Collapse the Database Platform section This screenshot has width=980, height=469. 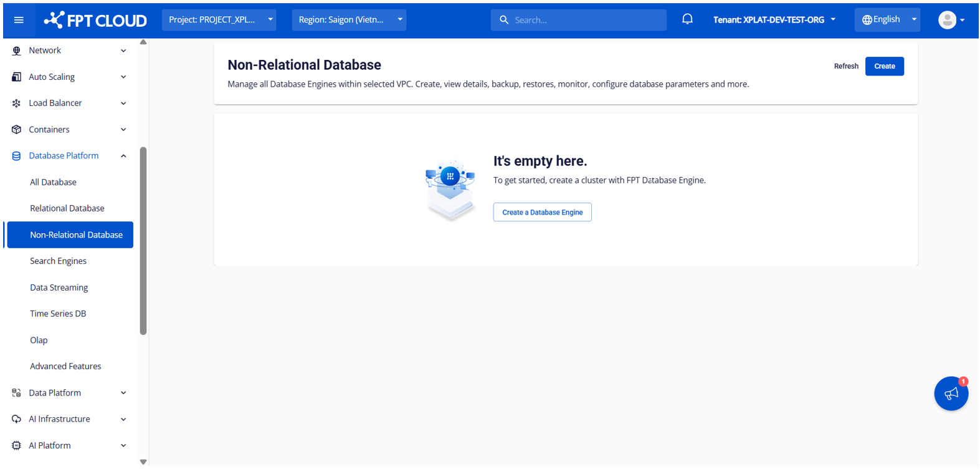pyautogui.click(x=123, y=156)
